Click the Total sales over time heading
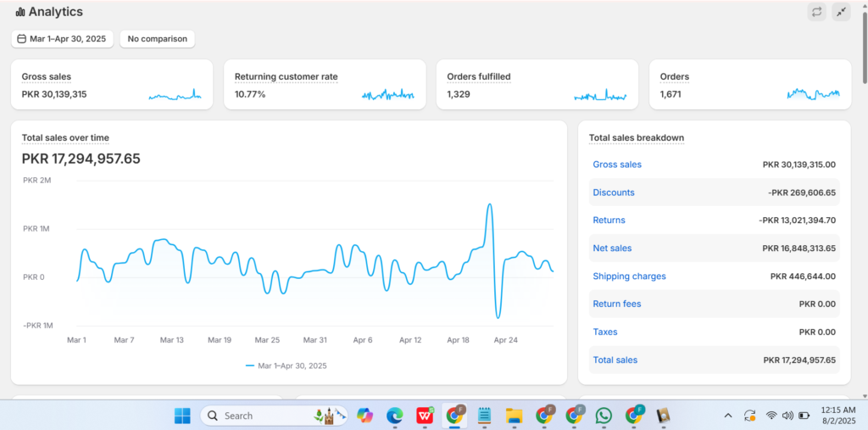This screenshot has width=868, height=430. click(65, 138)
